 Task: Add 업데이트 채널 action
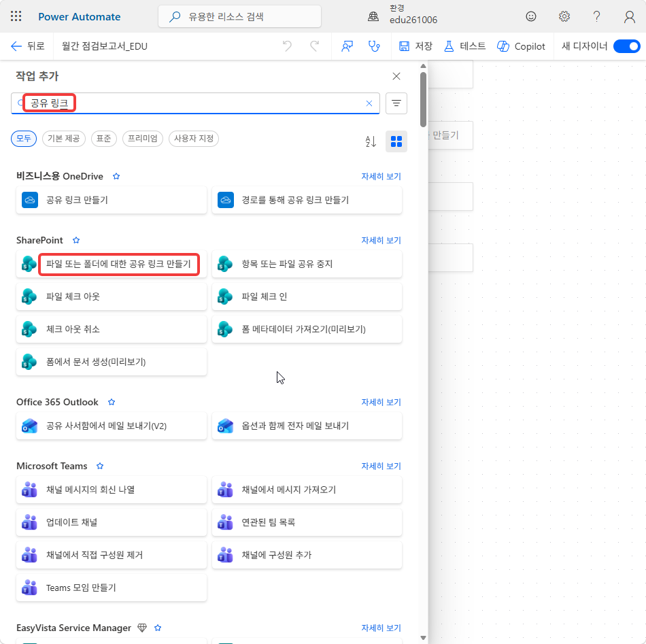pyautogui.click(x=112, y=522)
